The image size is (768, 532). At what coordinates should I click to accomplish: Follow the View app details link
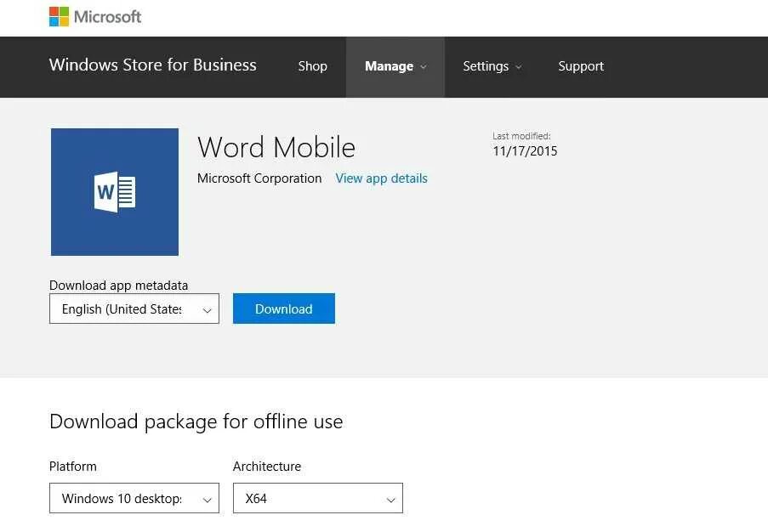(x=381, y=178)
